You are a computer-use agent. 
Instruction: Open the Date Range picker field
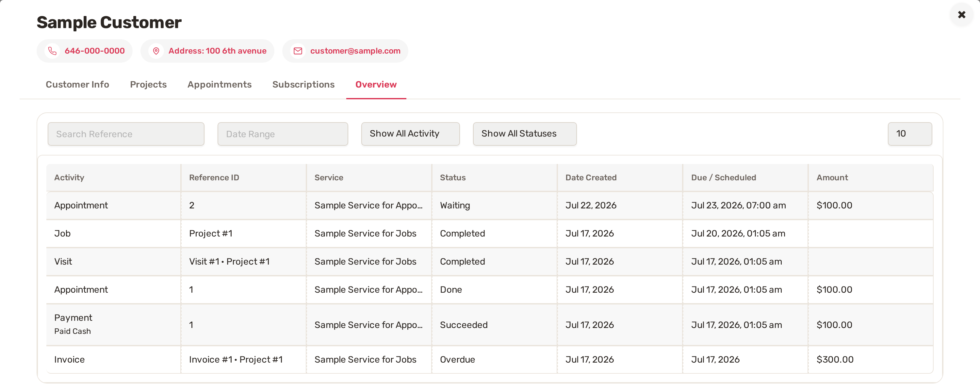[x=283, y=134]
